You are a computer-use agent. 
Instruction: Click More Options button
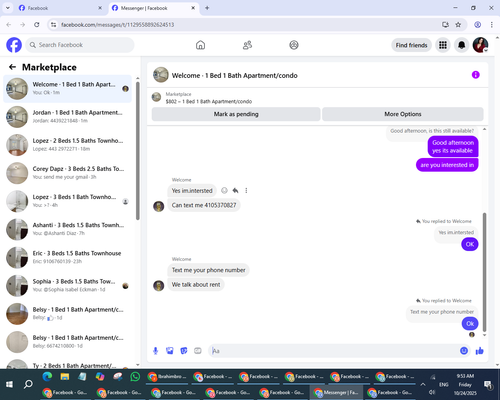coord(403,114)
